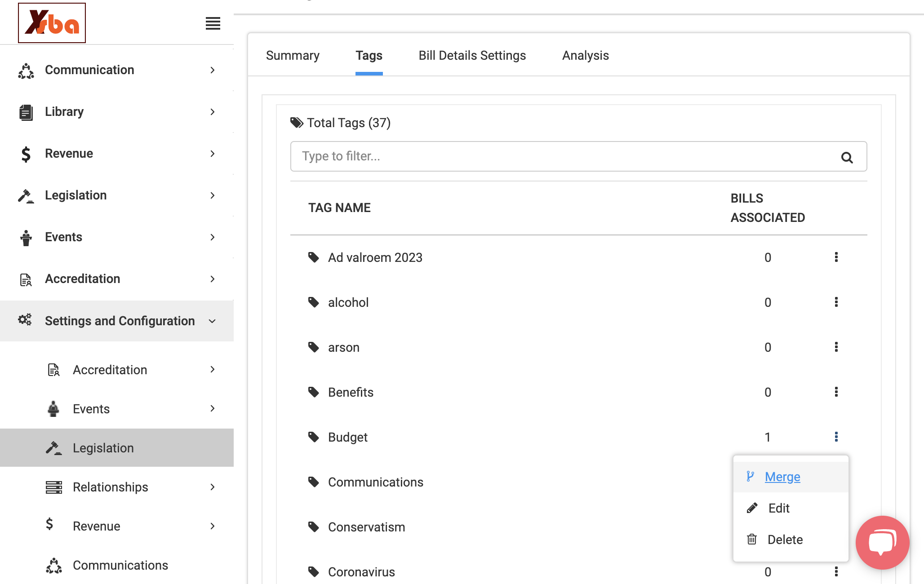Expand the submenu Revenue chevron

pos(213,526)
